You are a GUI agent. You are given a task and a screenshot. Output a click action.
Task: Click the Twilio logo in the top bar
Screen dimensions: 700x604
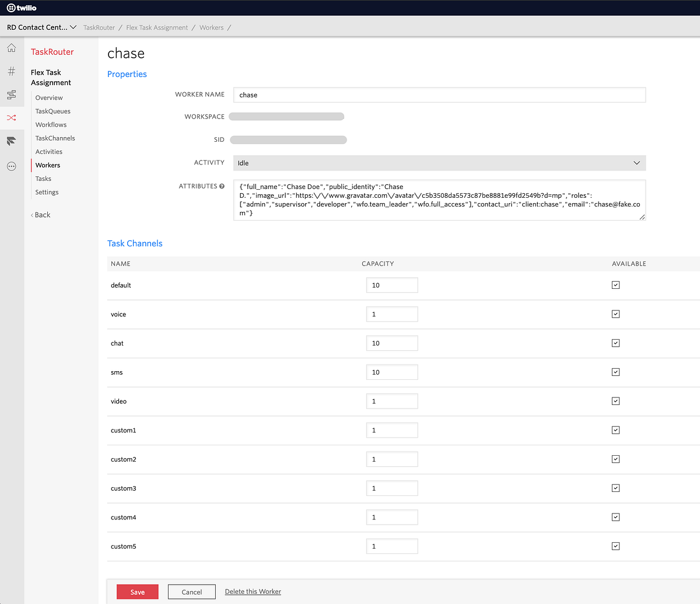point(21,8)
